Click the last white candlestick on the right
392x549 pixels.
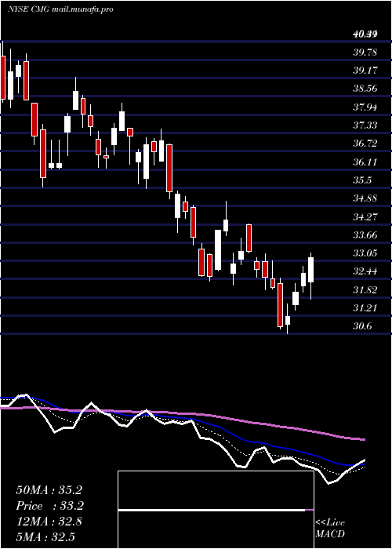[x=310, y=270]
